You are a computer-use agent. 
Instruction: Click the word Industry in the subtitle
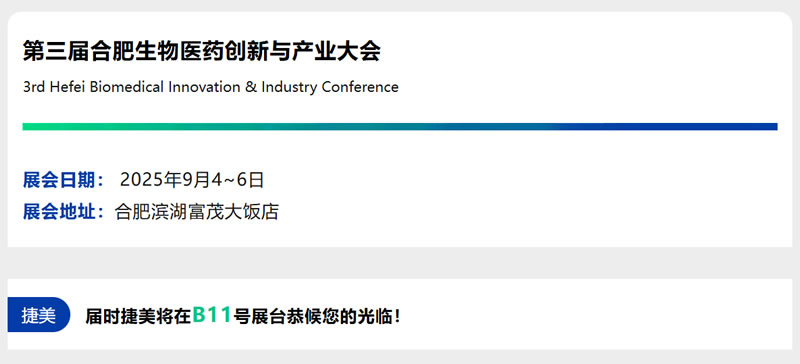(x=289, y=87)
